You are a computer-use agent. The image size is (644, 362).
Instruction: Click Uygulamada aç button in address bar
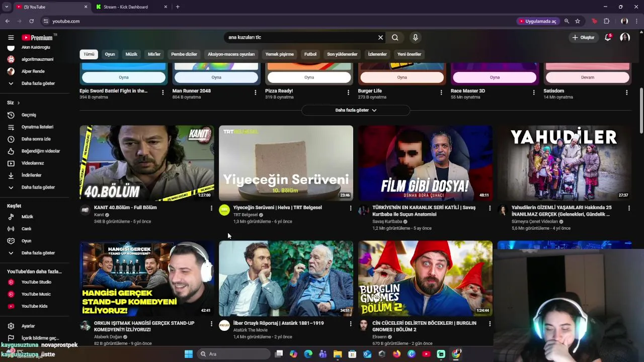(537, 21)
